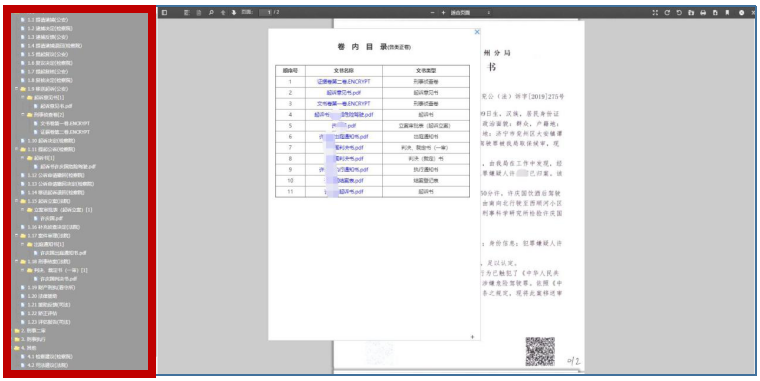Open 证据卷第二卷.ENCRYPT file in sidebar tree

65,132
